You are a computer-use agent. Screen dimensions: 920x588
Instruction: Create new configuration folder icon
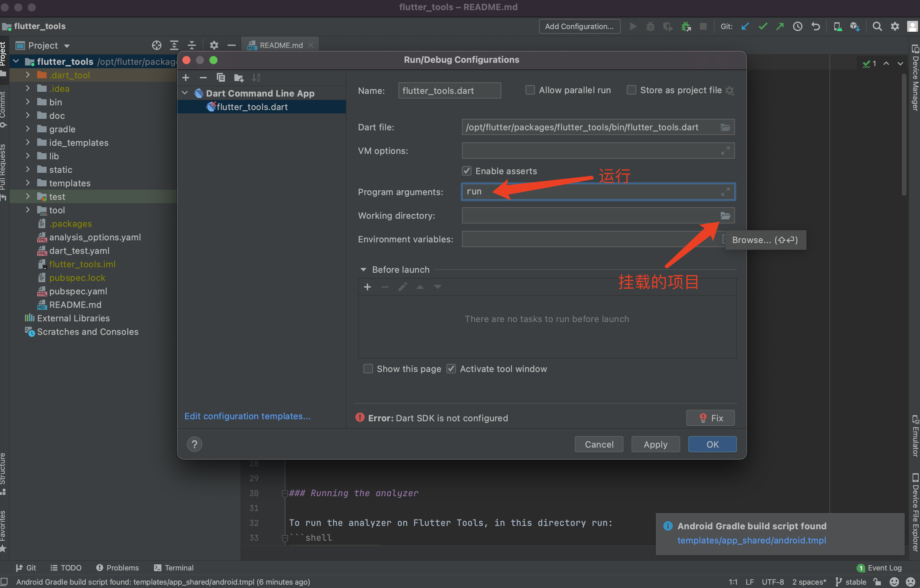239,78
